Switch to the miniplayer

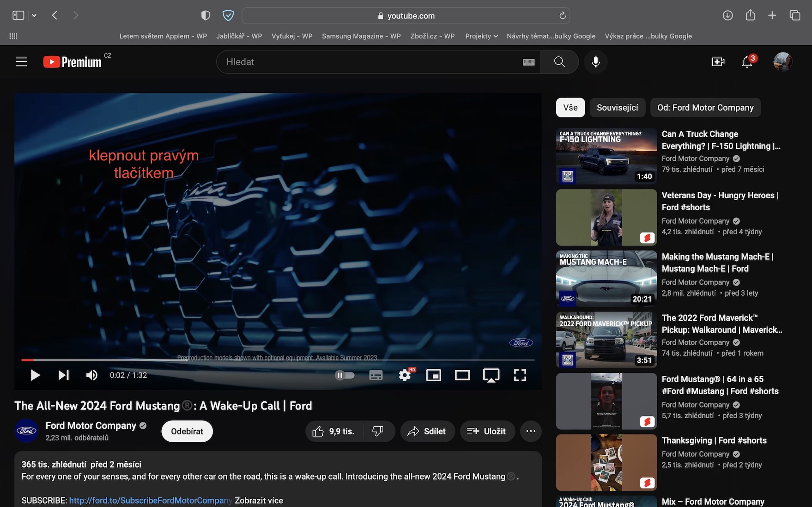pyautogui.click(x=433, y=375)
